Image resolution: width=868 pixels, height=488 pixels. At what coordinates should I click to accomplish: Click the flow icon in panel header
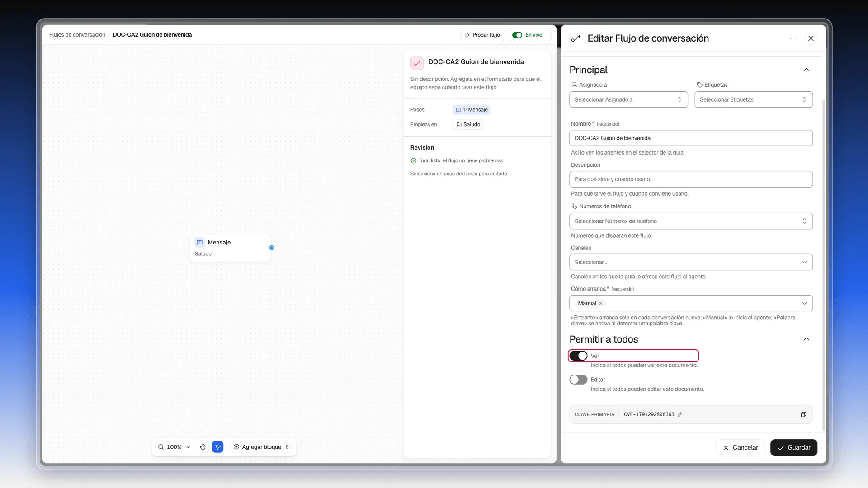576,38
